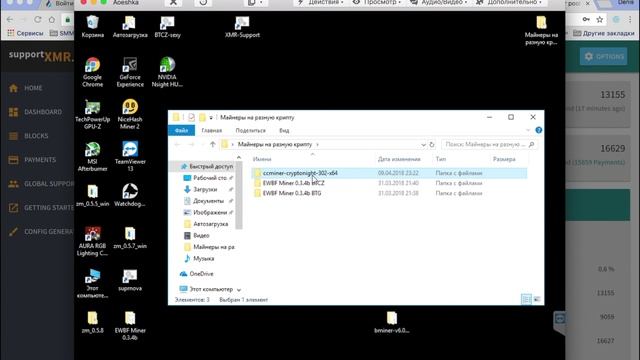The height and width of the screenshot is (360, 640).
Task: Open the Главная ribbon tab
Action: coord(211,131)
